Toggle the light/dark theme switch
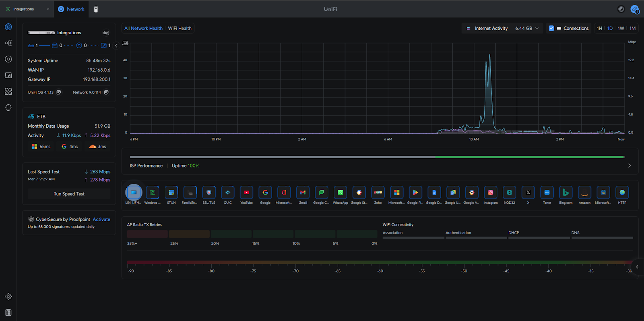644x321 pixels. [621, 9]
